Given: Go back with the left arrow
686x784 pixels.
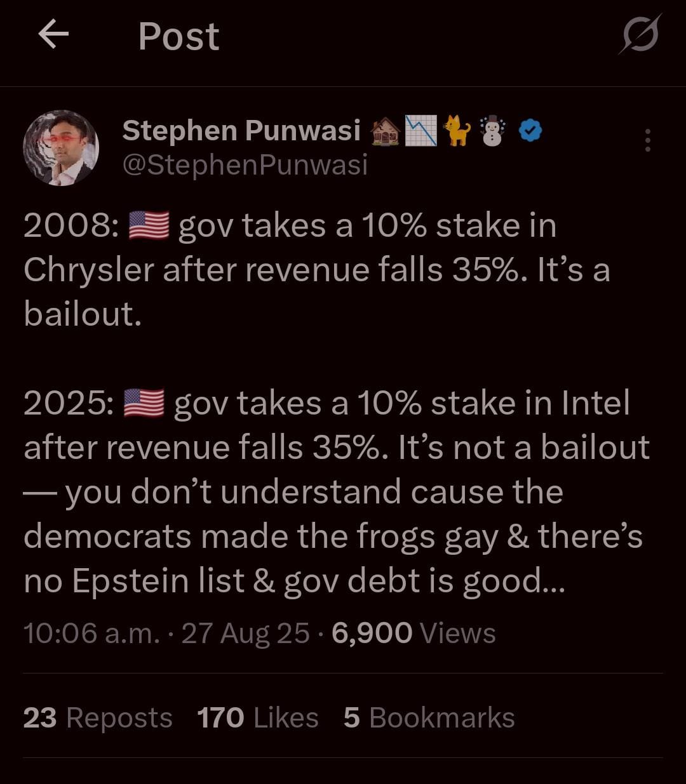Looking at the screenshot, I should 53,35.
